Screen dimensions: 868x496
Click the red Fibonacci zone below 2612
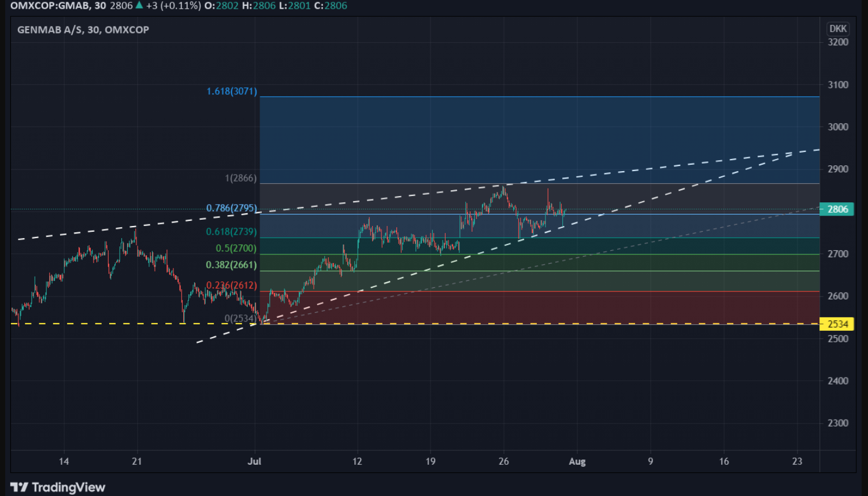[x=540, y=308]
